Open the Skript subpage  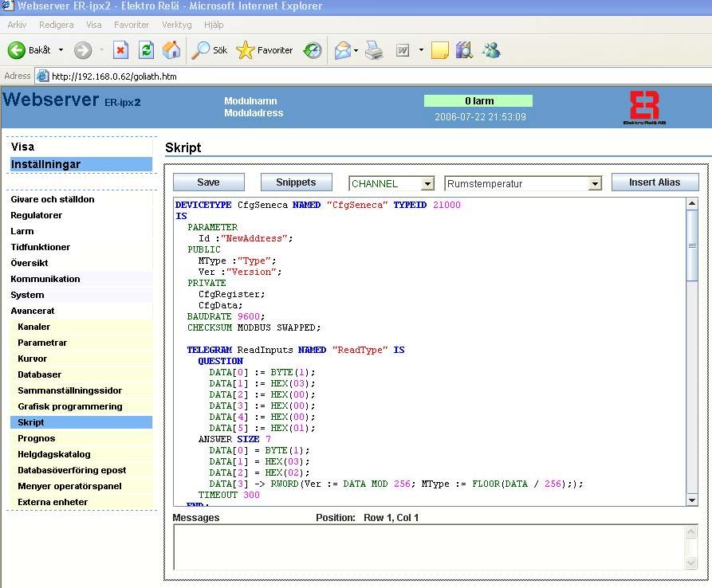coord(81,422)
